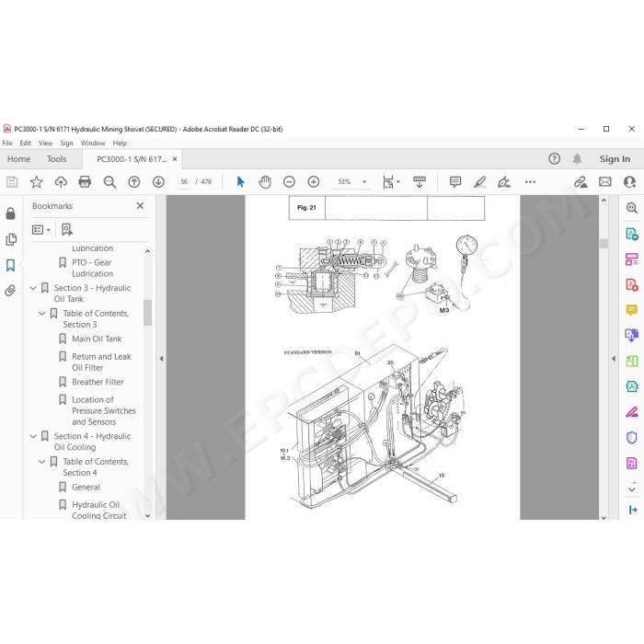The image size is (644, 644).
Task: Save the document with the floppy disk icon
Action: coord(12,181)
